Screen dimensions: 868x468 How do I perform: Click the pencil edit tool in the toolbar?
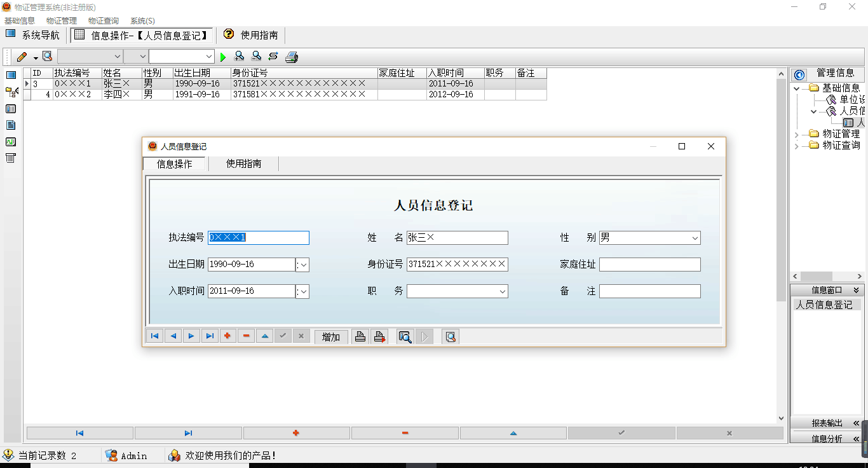tap(22, 57)
